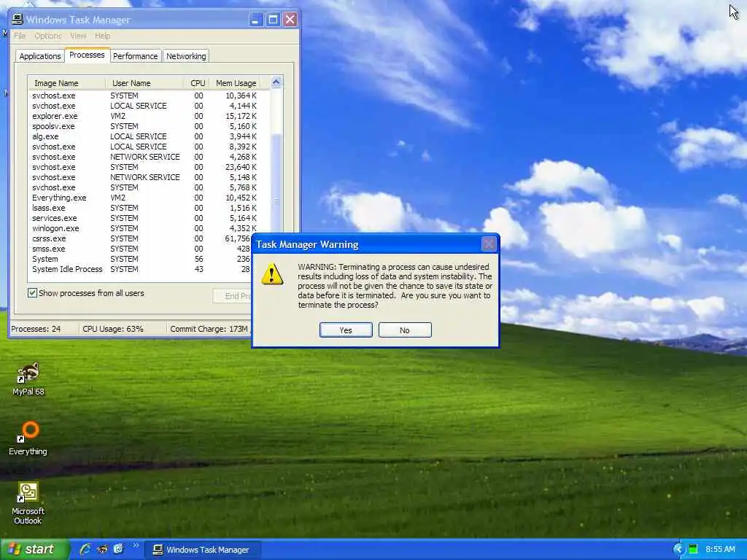Viewport: 747px width, 560px height.
Task: Select services.exe process row
Action: tap(144, 218)
